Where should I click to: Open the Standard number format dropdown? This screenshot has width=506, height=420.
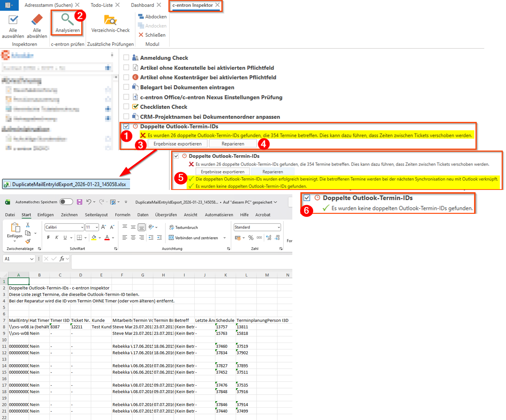click(279, 227)
